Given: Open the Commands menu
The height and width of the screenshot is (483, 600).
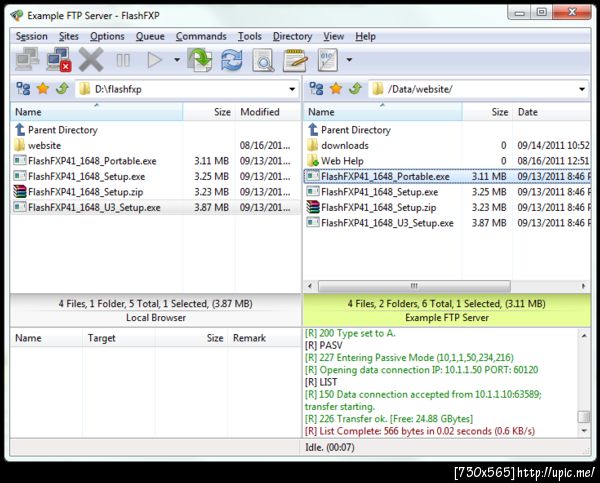Looking at the screenshot, I should click(201, 36).
